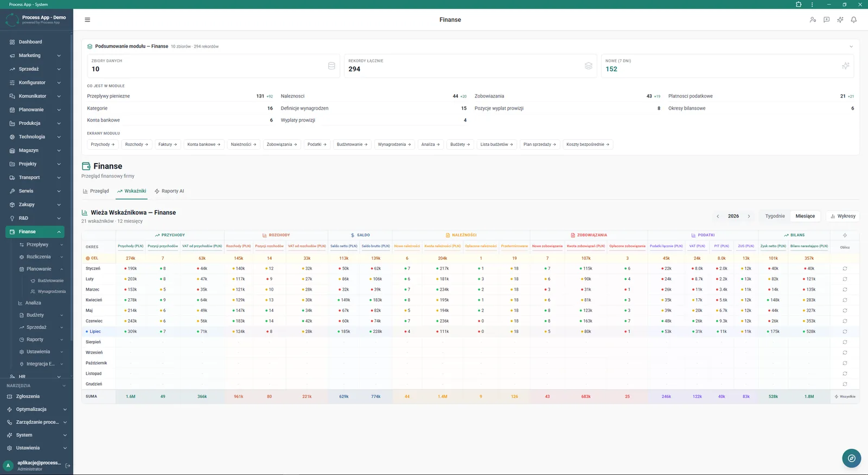Open the AI sparkle assistant icon
This screenshot has height=475, width=868.
[840, 20]
